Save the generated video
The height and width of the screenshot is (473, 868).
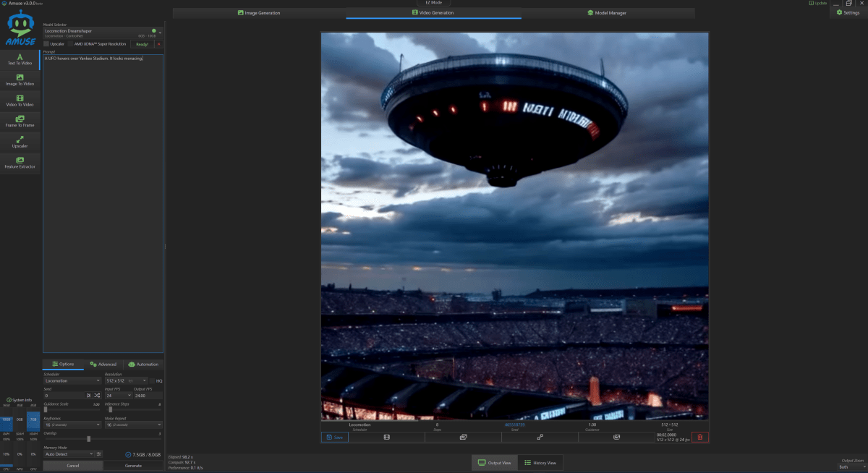334,437
